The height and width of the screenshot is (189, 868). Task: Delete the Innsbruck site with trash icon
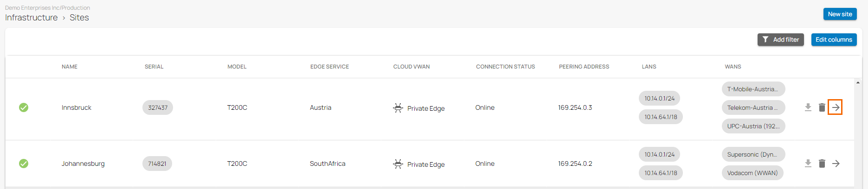point(822,107)
